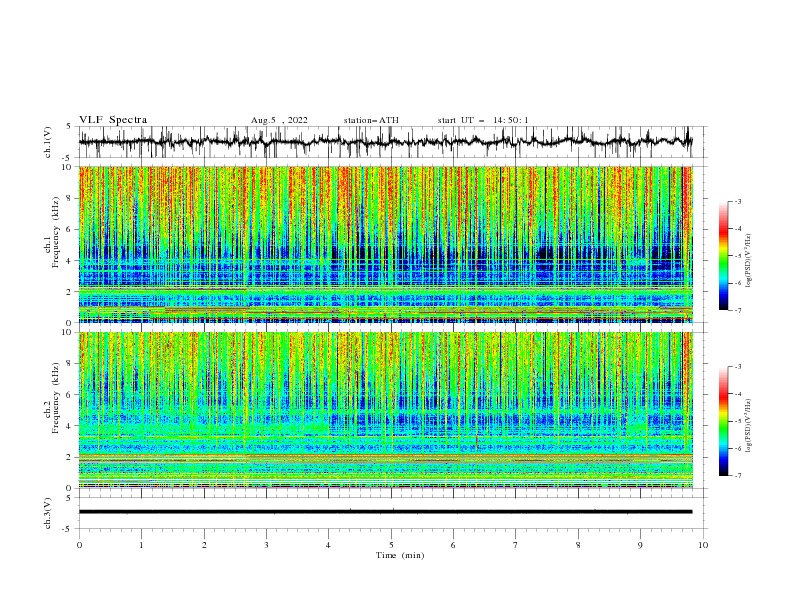Click the ch.1 voltage waveform trace
792x612 pixels.
pyautogui.click(x=385, y=142)
